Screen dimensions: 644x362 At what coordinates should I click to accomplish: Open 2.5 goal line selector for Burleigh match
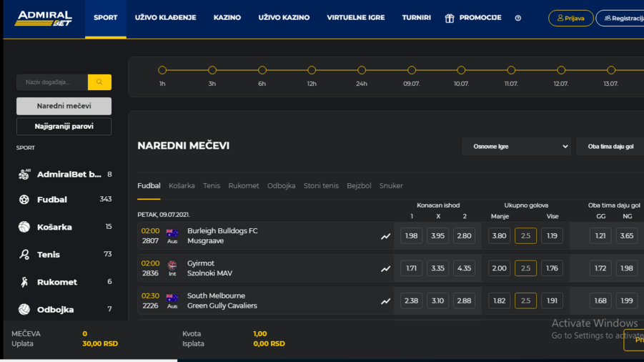(525, 236)
